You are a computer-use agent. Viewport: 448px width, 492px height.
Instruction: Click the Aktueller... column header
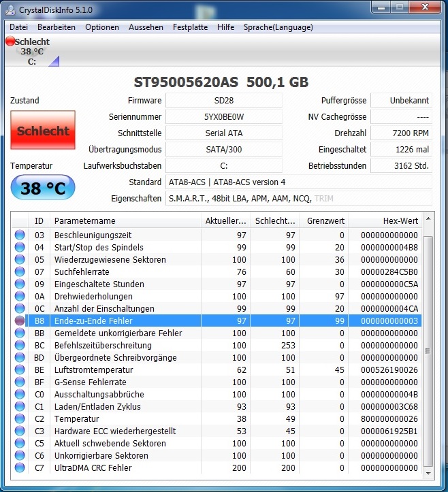point(226,221)
